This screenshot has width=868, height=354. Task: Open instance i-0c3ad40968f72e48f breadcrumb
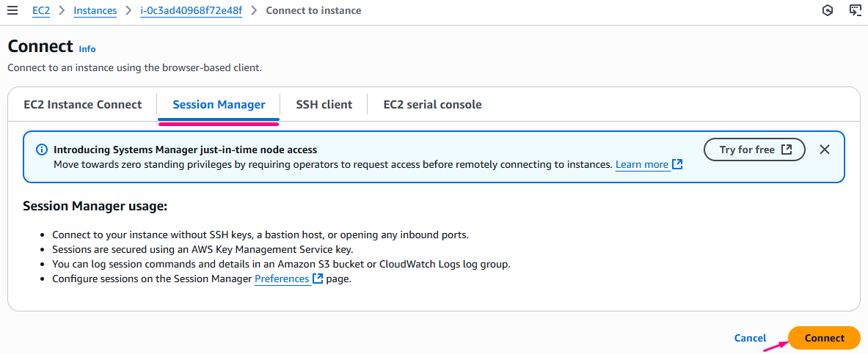(191, 11)
